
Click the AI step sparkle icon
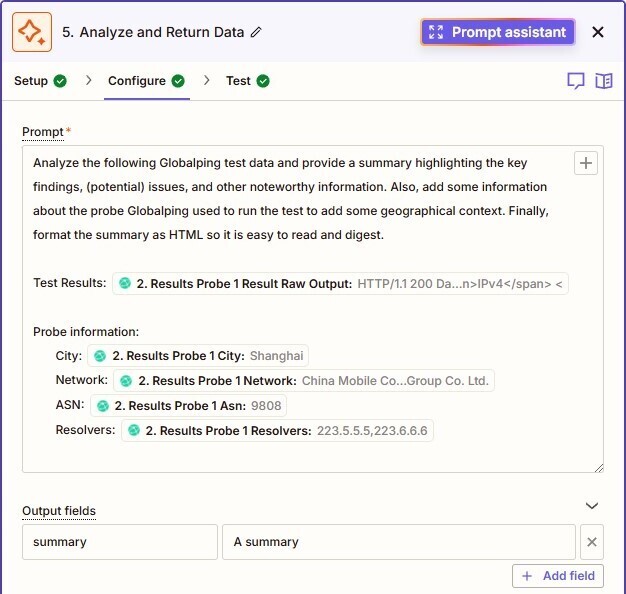[32, 32]
